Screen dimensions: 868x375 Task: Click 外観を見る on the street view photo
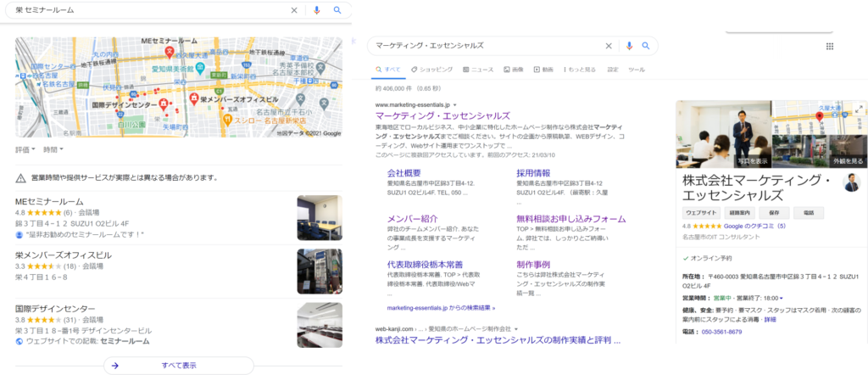click(848, 161)
